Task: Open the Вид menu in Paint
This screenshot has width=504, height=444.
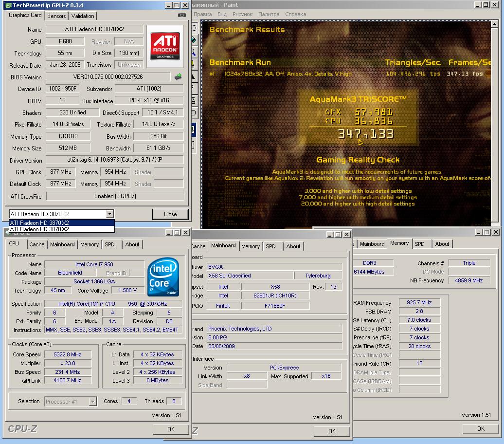Action: (222, 14)
